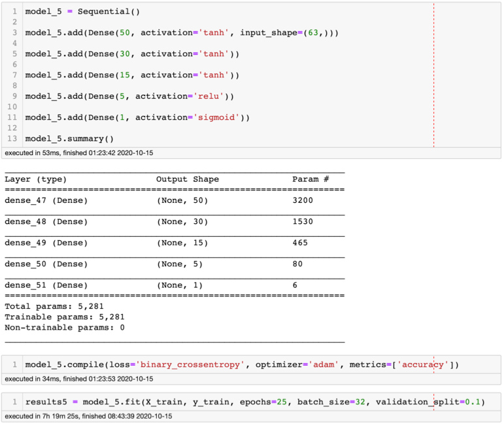This screenshot has width=504, height=426.
Task: Click the 'dense_50 (Dense)' row name
Action: click(46, 264)
